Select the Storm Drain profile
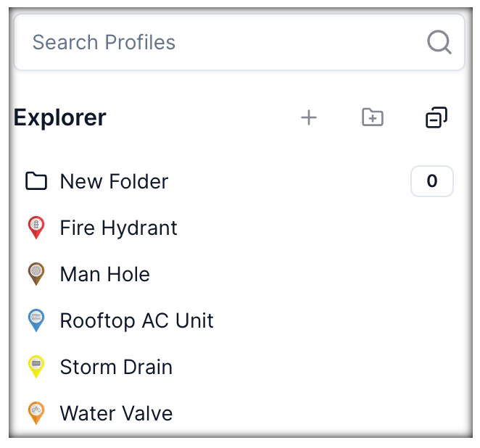Image resolution: width=480 pixels, height=448 pixels. 116,368
